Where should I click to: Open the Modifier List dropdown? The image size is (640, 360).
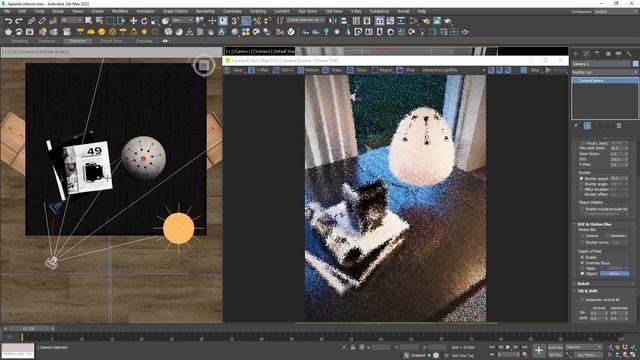[x=604, y=72]
